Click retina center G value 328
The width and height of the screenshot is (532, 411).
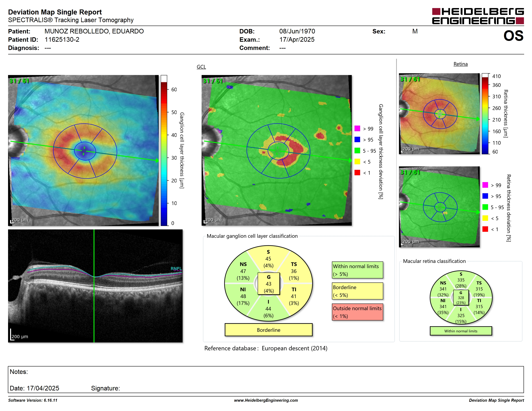pos(461,298)
